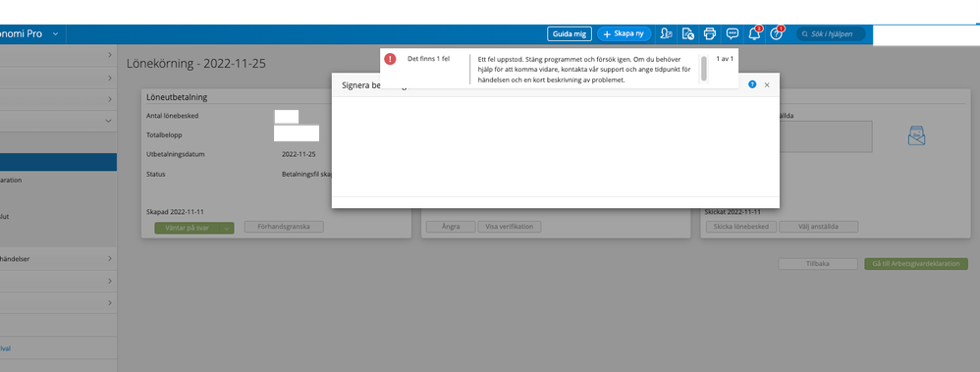Image resolution: width=980 pixels, height=372 pixels.
Task: Click the Förhandsgranska button
Action: [x=284, y=227]
